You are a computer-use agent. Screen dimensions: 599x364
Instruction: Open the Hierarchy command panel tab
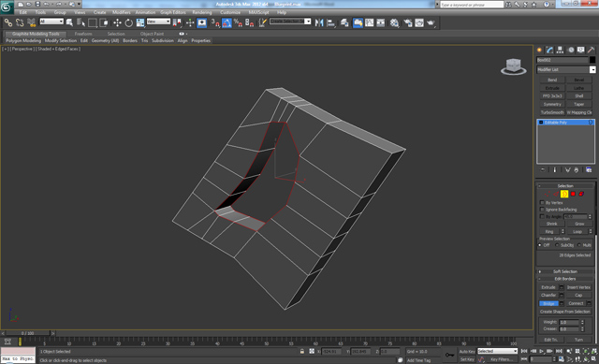[x=560, y=50]
